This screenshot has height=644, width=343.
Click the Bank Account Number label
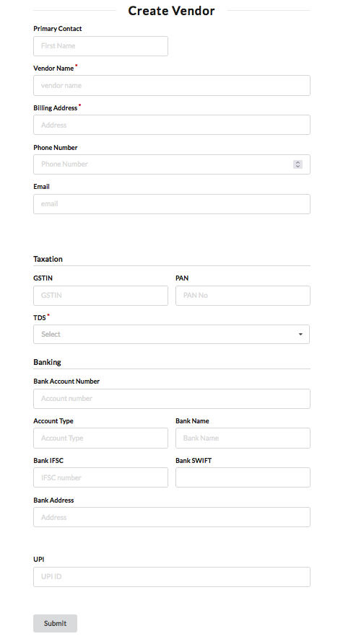66,381
